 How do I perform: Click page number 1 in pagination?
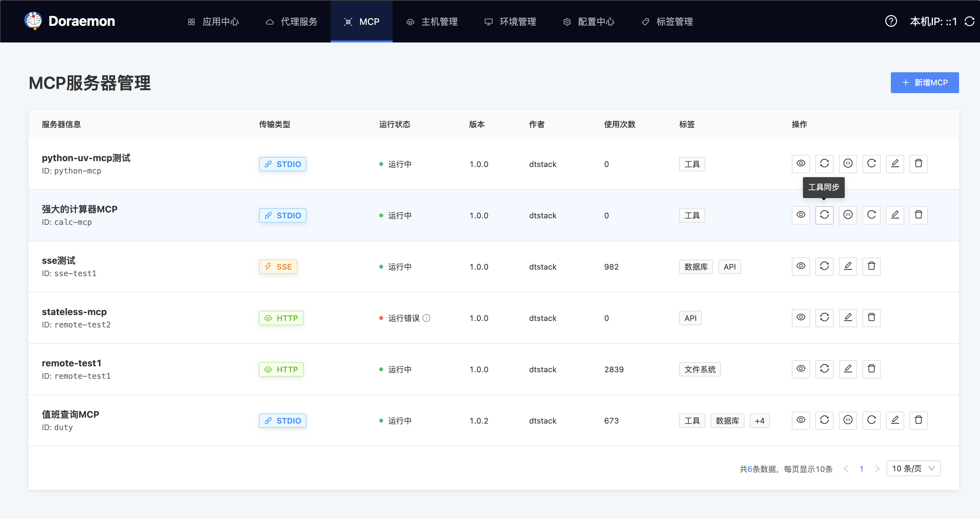(861, 468)
